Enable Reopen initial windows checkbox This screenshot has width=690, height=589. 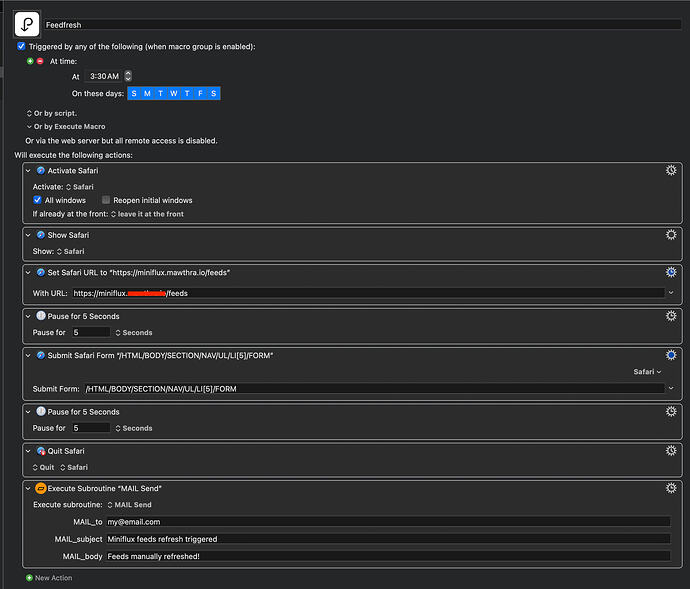point(106,200)
